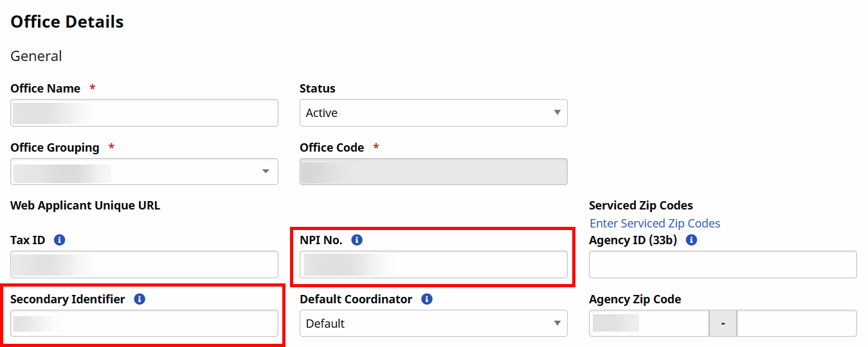The width and height of the screenshot is (868, 347).
Task: Open the Status dropdown showing Active
Action: point(433,113)
